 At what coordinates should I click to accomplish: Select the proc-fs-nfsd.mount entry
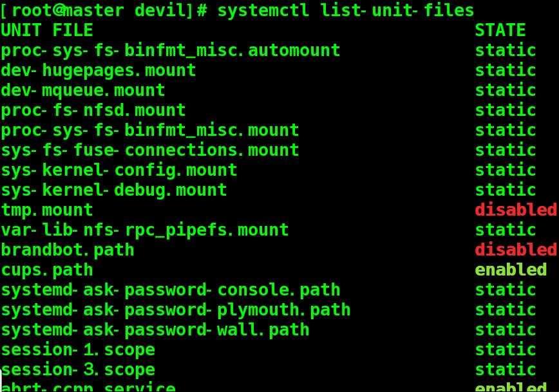tap(93, 110)
